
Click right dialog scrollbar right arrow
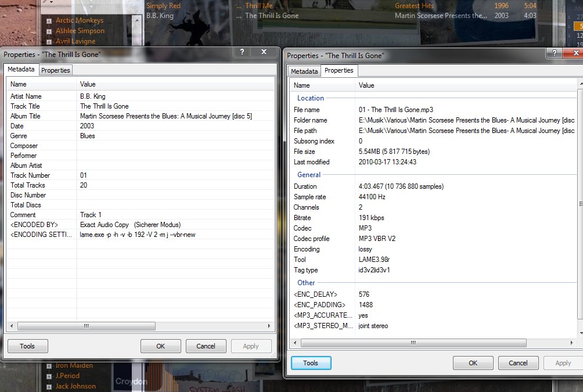tap(572, 343)
